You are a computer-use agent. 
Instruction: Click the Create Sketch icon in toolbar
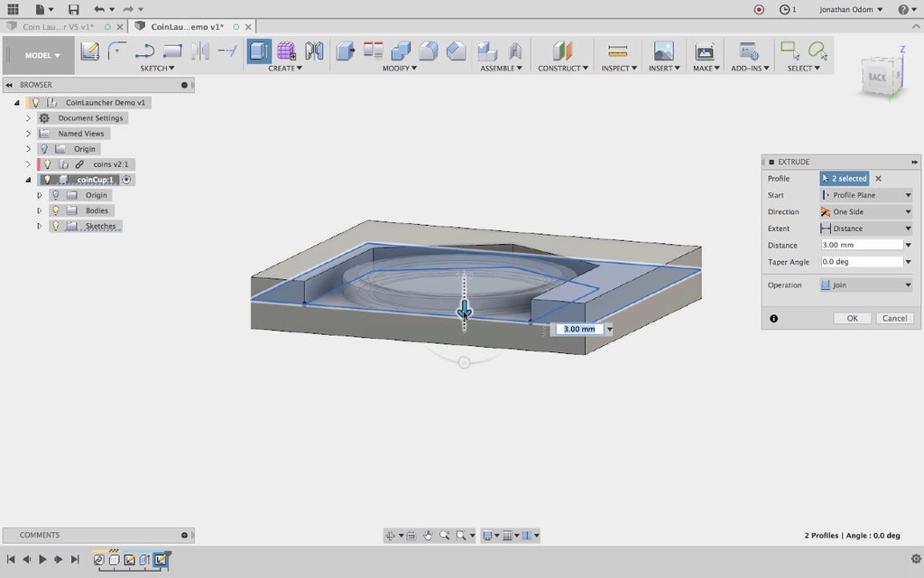[x=89, y=51]
